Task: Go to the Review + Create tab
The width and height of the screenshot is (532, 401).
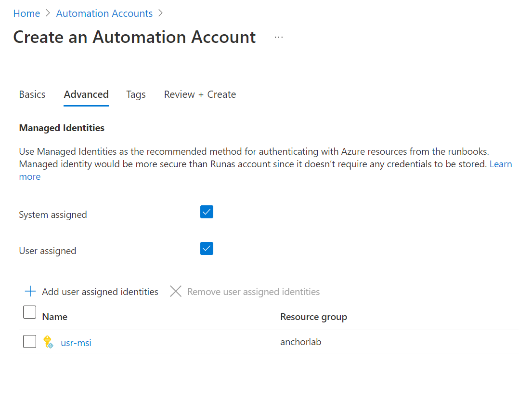Action: point(200,94)
